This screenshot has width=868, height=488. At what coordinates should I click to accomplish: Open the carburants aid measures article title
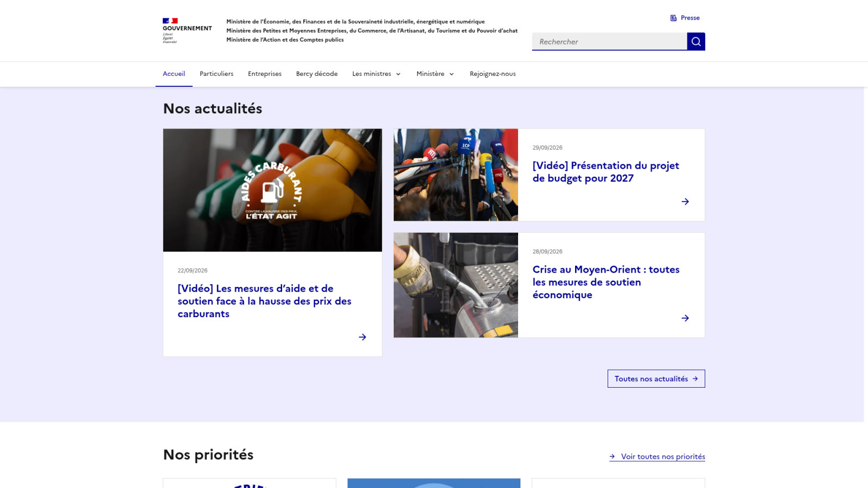(x=264, y=301)
